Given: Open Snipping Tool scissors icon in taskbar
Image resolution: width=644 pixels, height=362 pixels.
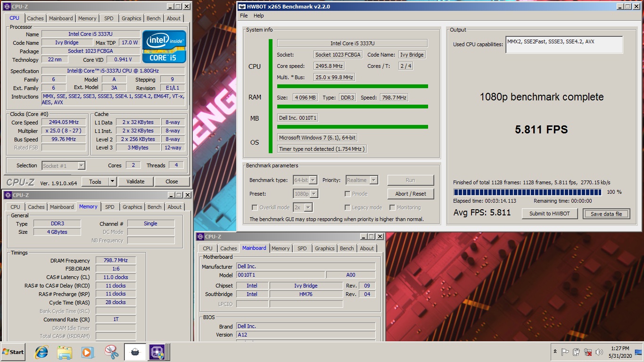Looking at the screenshot, I should [x=111, y=352].
